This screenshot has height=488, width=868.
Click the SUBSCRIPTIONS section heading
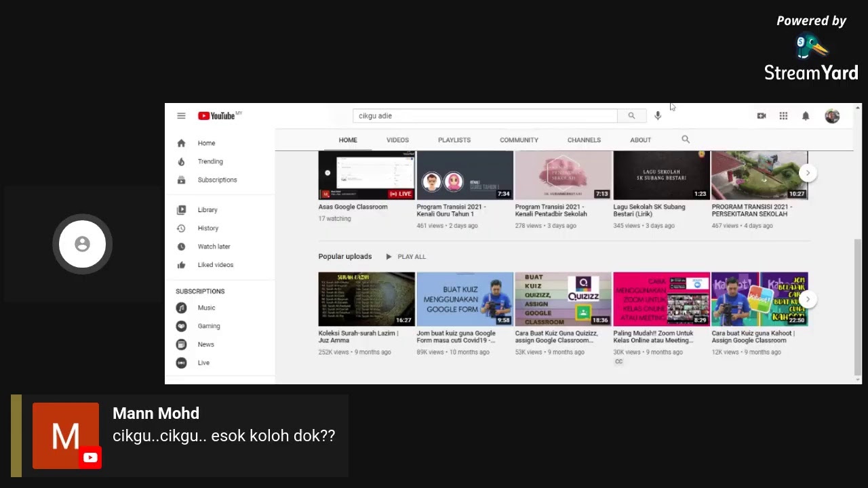pos(200,291)
